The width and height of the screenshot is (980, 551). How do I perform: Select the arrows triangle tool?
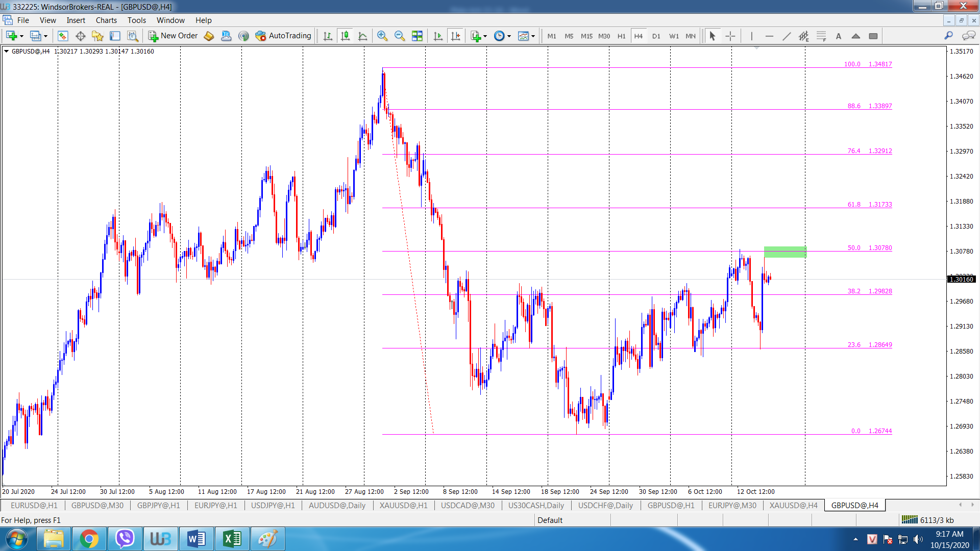pyautogui.click(x=856, y=36)
